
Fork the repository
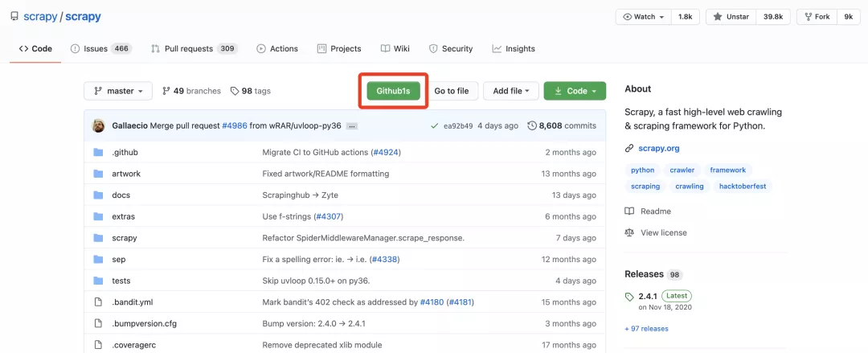817,17
